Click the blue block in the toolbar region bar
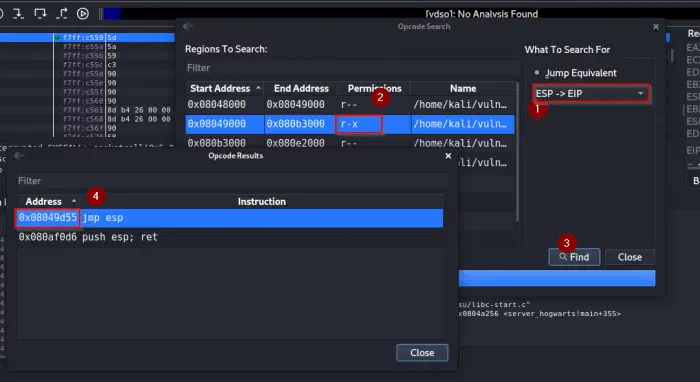700x382 pixels. click(x=112, y=14)
